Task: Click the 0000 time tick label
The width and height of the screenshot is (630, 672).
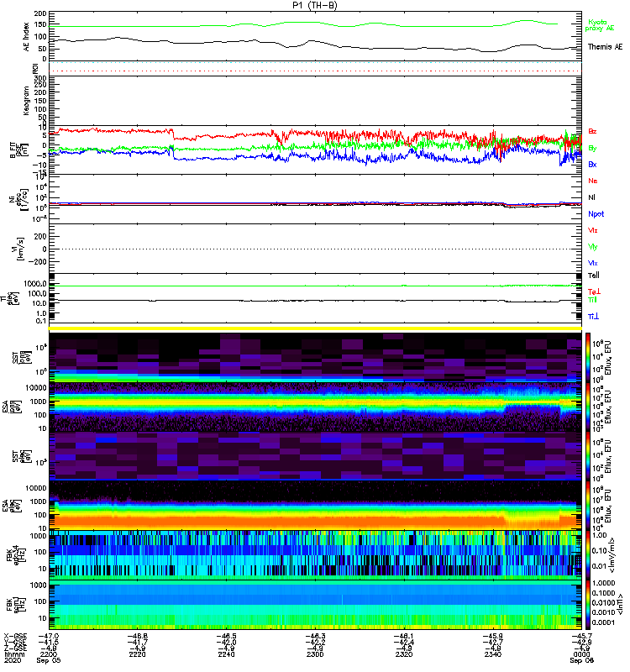Action: click(x=581, y=654)
